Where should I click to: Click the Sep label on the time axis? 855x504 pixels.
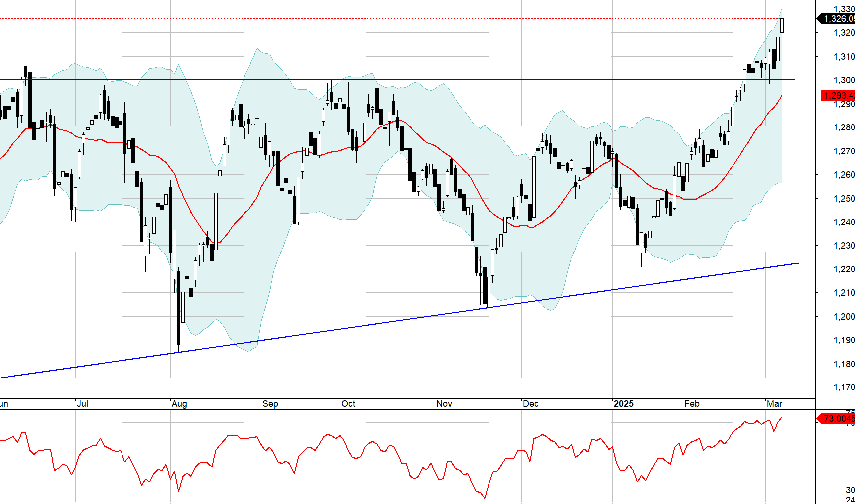[270, 404]
